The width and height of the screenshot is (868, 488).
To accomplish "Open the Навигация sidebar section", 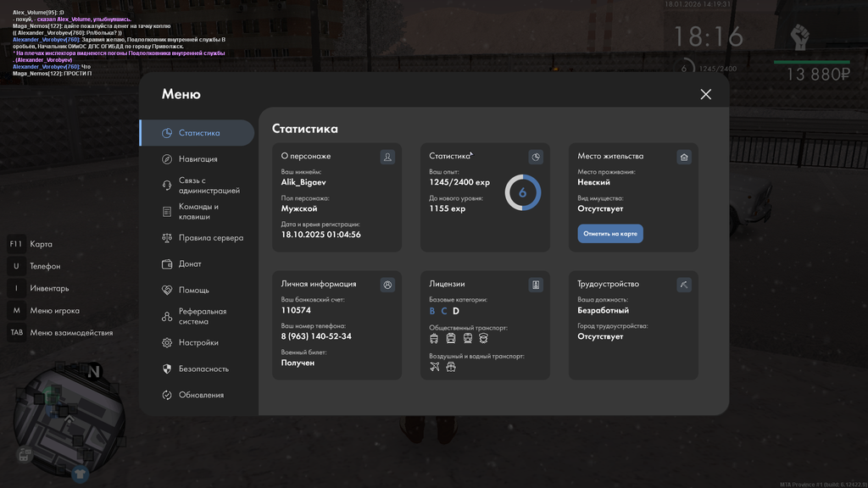I will [197, 158].
